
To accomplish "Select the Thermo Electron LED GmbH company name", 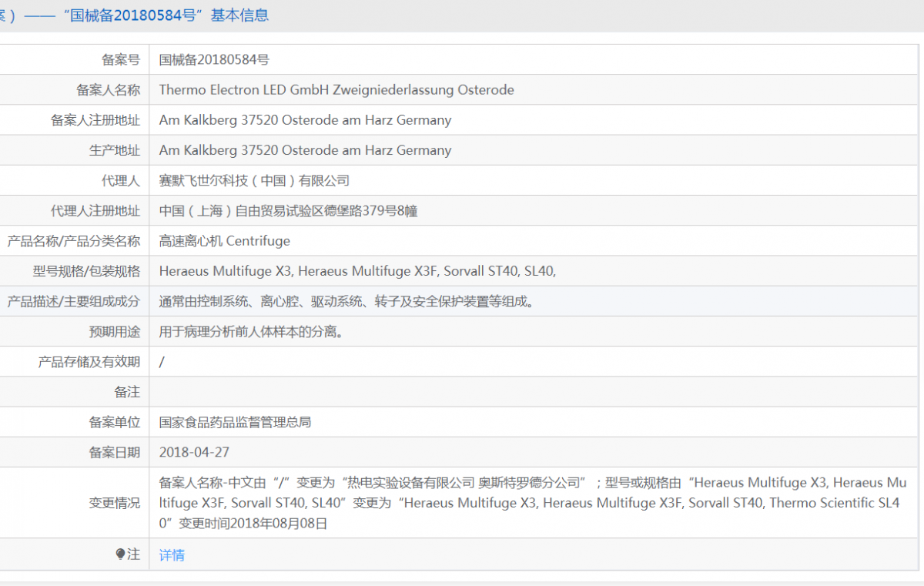I will click(336, 89).
